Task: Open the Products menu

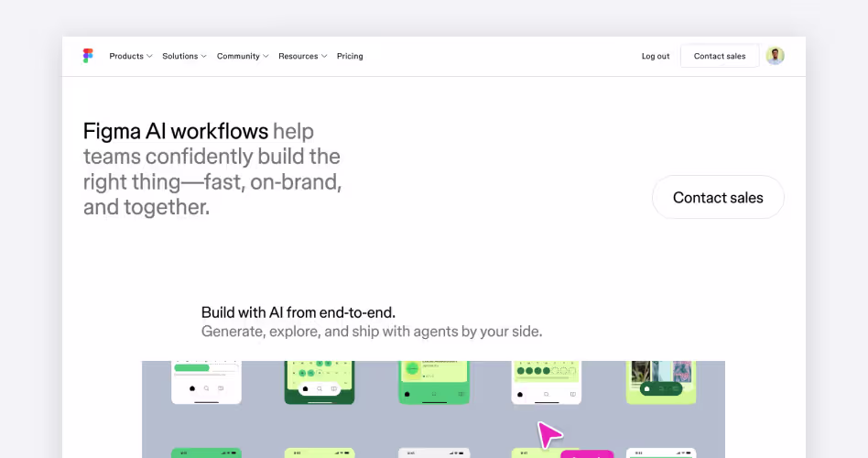Action: click(131, 56)
